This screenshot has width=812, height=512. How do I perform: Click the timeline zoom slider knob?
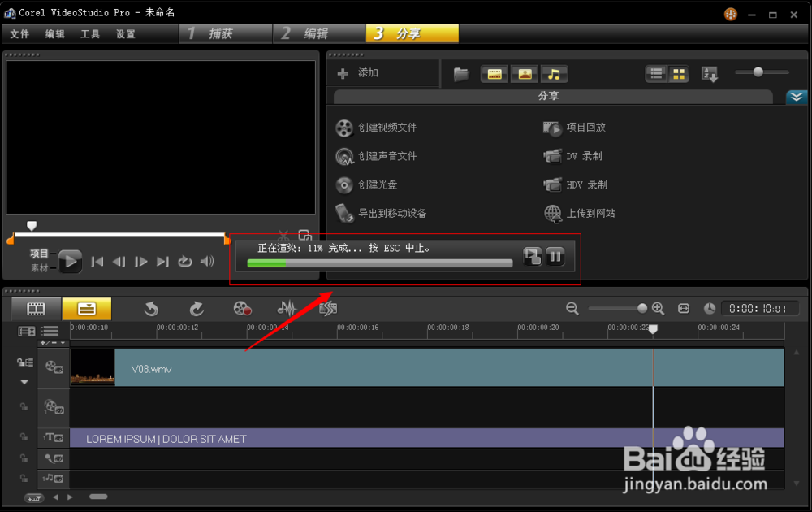(642, 308)
